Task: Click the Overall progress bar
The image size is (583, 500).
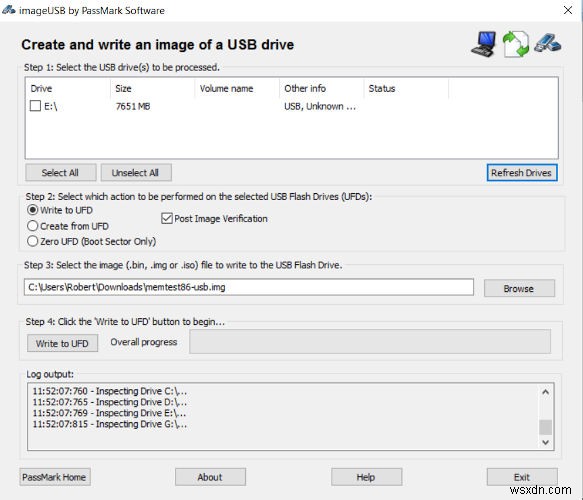Action: pyautogui.click(x=370, y=341)
